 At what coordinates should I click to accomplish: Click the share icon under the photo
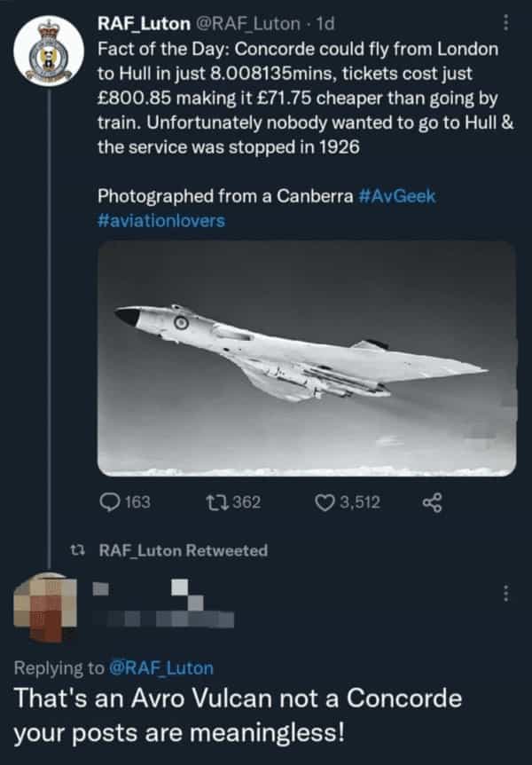[x=432, y=502]
